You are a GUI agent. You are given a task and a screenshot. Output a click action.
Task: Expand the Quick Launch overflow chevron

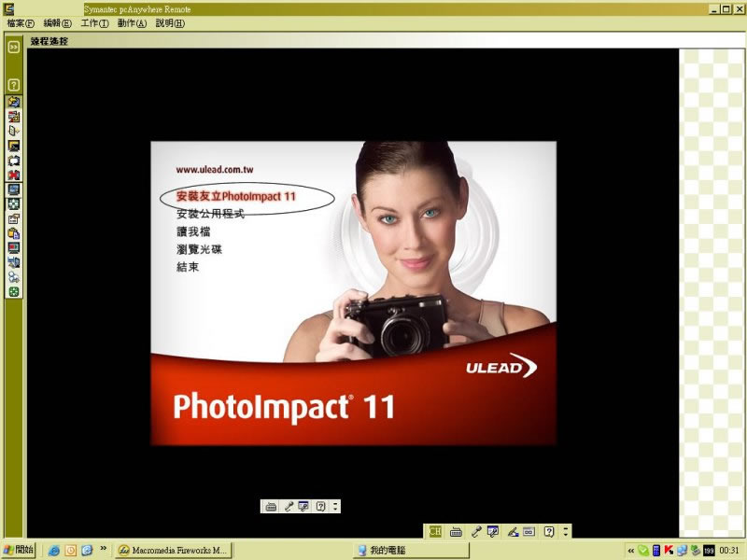pos(103,549)
